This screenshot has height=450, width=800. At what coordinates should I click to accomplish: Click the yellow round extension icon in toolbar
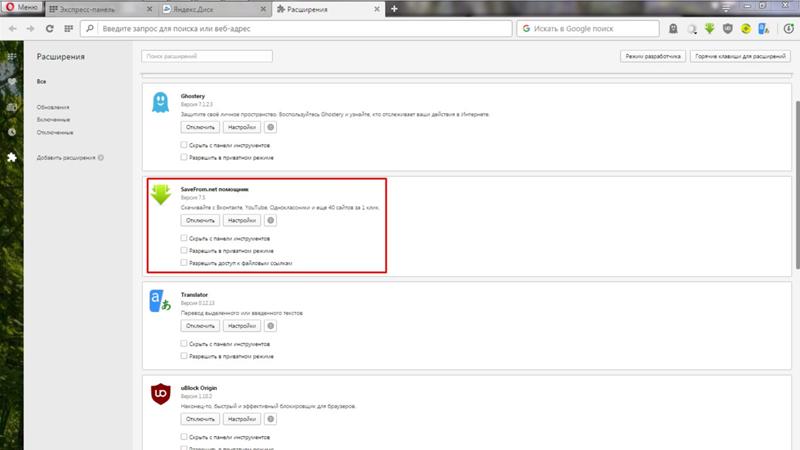coord(746,29)
